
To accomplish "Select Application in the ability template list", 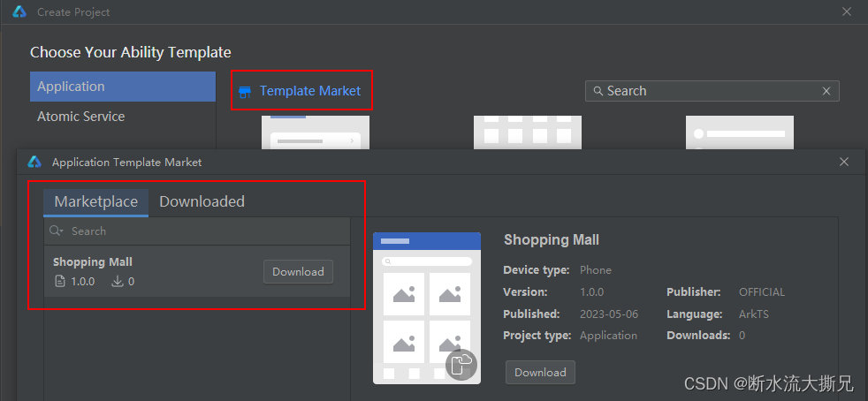I will (x=123, y=87).
